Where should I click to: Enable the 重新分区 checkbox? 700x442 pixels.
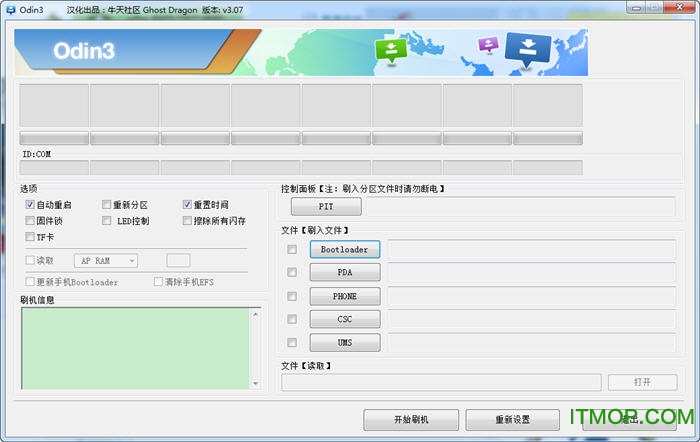[106, 205]
